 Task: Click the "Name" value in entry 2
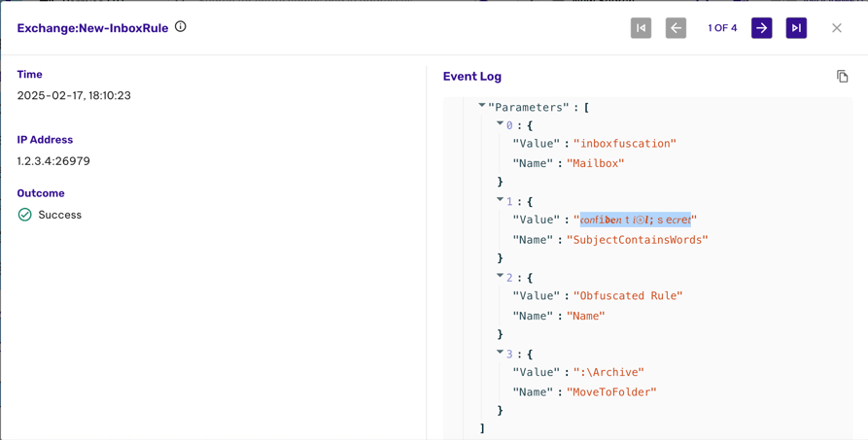(586, 317)
